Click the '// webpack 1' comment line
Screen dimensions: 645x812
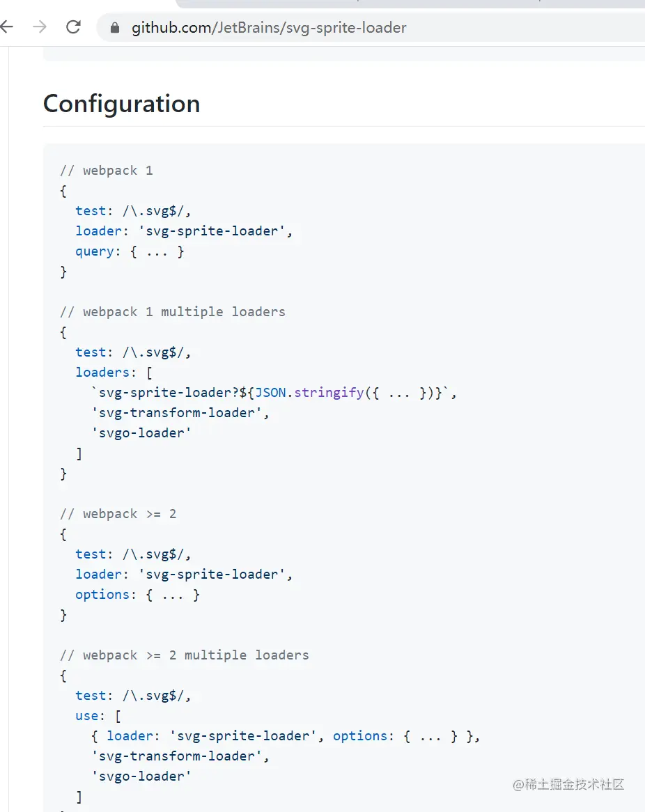106,171
